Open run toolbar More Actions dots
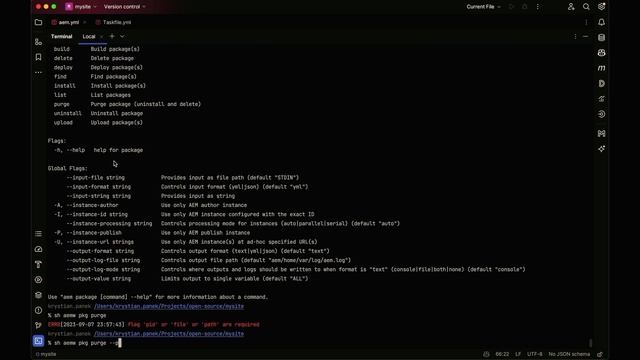640x360 pixels. pos(538,7)
